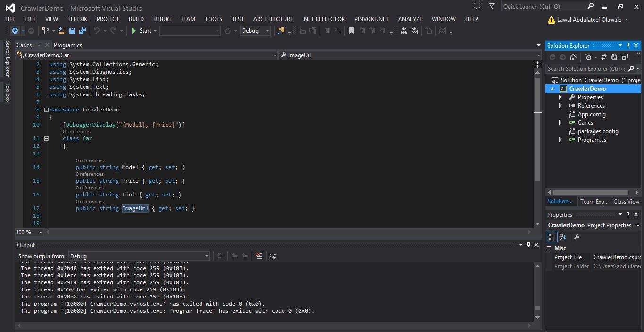Open the ARCHITECTURE menu
The image size is (644, 332).
click(x=273, y=19)
